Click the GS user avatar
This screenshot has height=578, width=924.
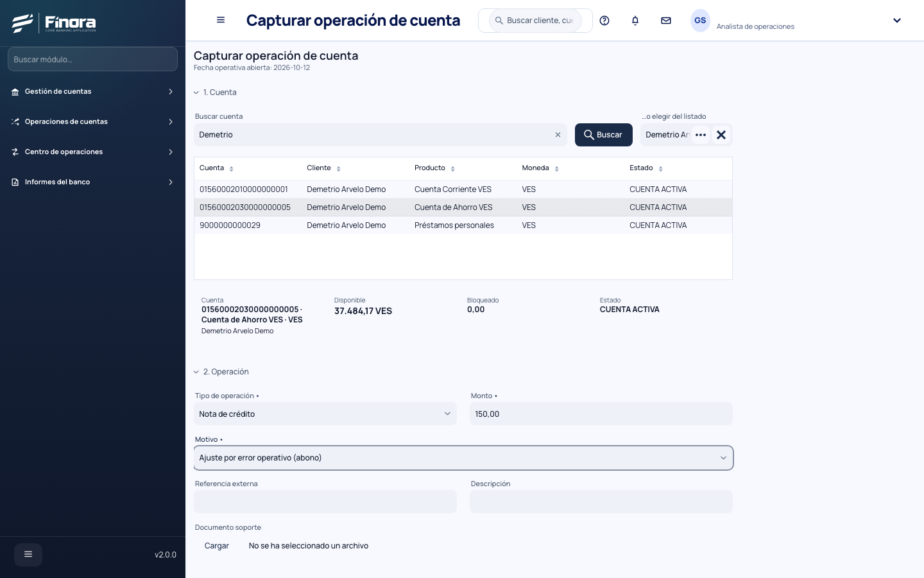[700, 21]
